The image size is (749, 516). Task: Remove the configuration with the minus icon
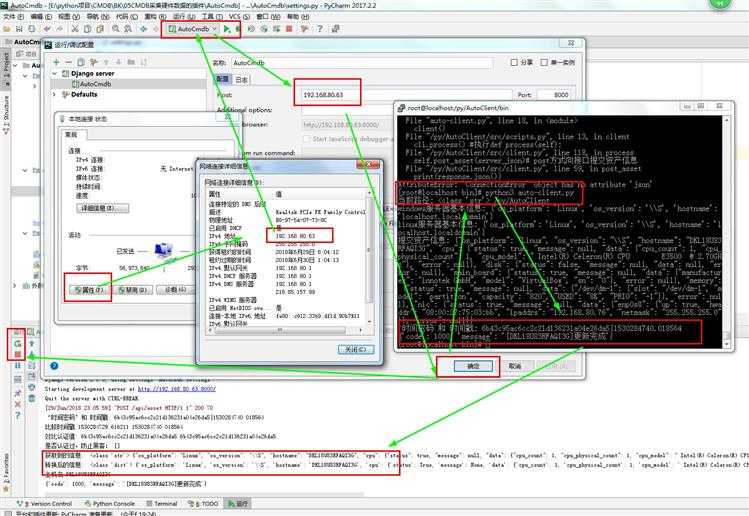68,62
